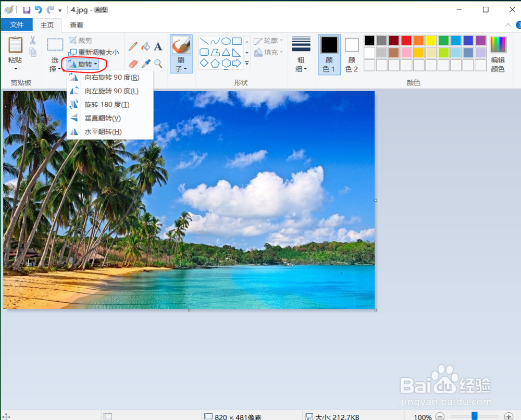Image resolution: width=521 pixels, height=420 pixels.
Task: Select 颜色 1 foreground color button
Action: click(x=329, y=55)
